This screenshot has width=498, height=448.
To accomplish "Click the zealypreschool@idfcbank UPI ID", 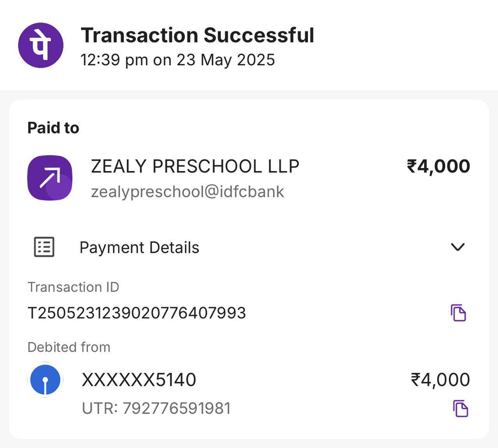I will 188,192.
